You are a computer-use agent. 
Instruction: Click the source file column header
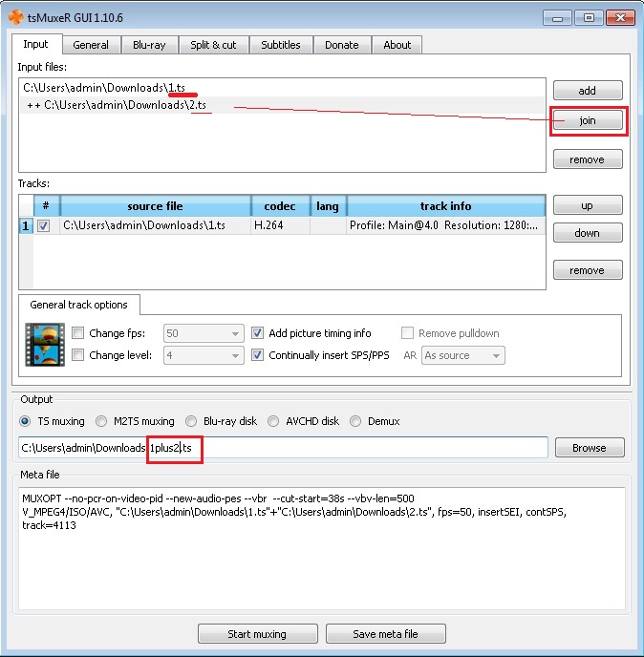156,205
